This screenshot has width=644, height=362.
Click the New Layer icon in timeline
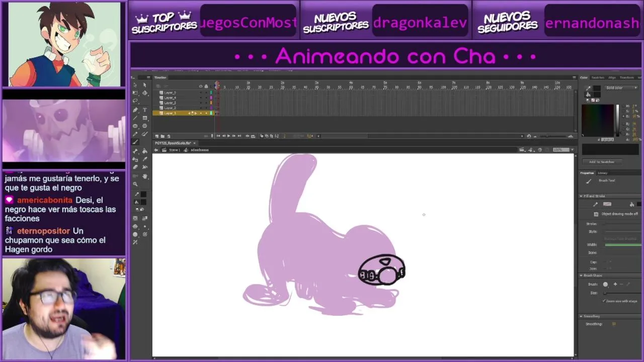[157, 136]
